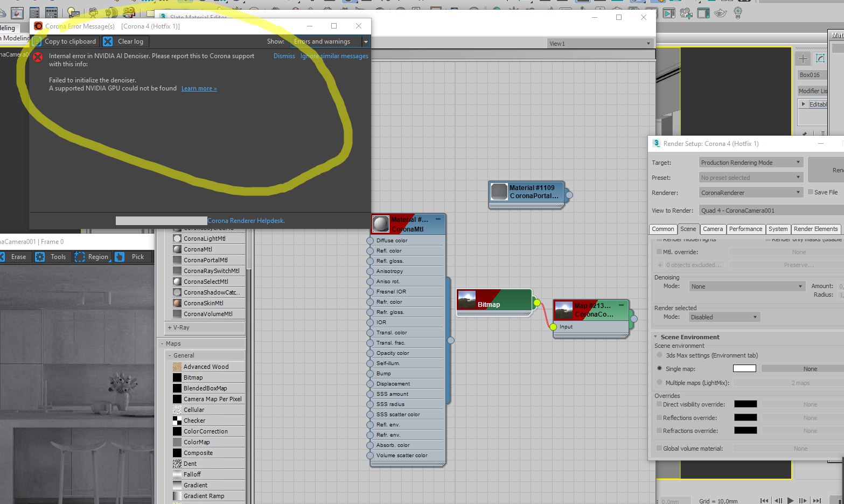Image resolution: width=844 pixels, height=504 pixels.
Task: Click the red error icon beside NVIDIA message
Action: tap(38, 57)
